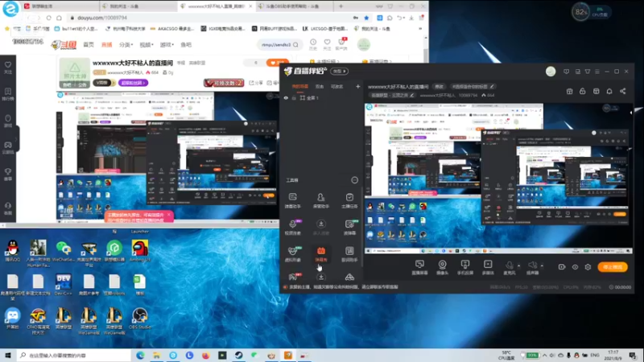644x362 pixels.
Task: Open 历史 history icon on Douyu page
Action: (x=313, y=44)
